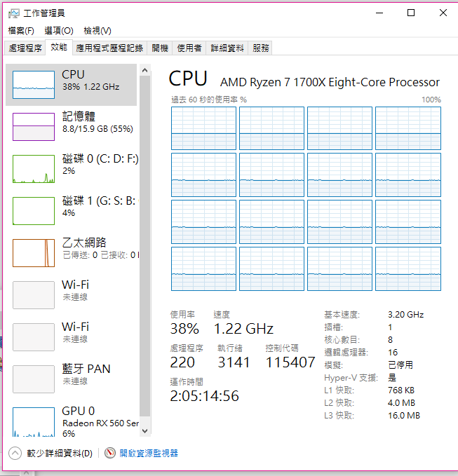Select the 乙太網路 sidebar entry
This screenshot has height=476, width=458.
pyautogui.click(x=72, y=253)
